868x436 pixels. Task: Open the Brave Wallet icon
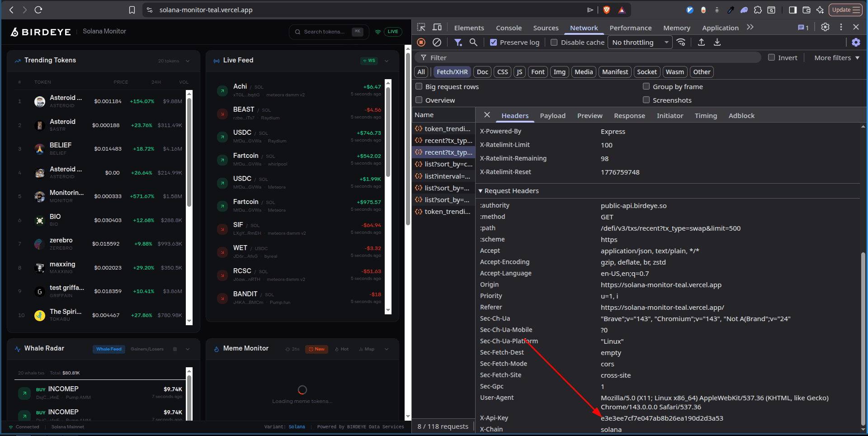[x=806, y=10]
